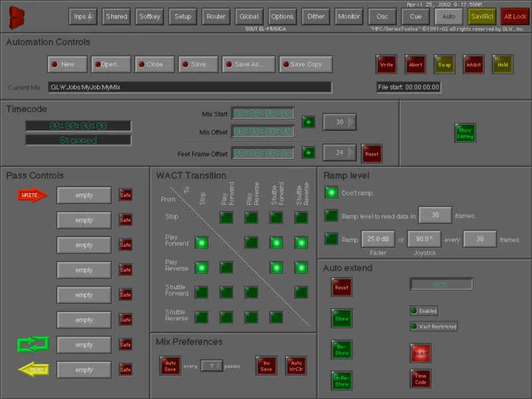Toggle WACT Shuttle Reverse to Stop
This screenshot has height=399, width=532.
click(x=201, y=318)
